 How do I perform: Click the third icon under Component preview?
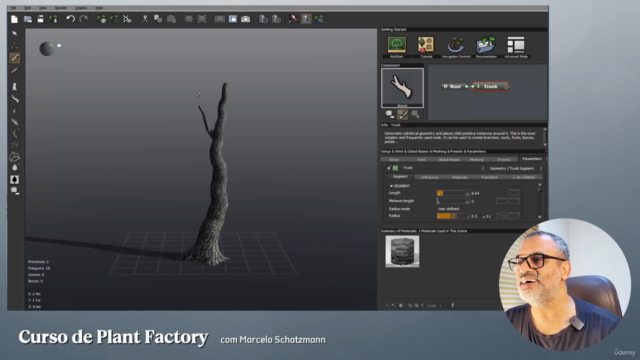pyautogui.click(x=416, y=115)
